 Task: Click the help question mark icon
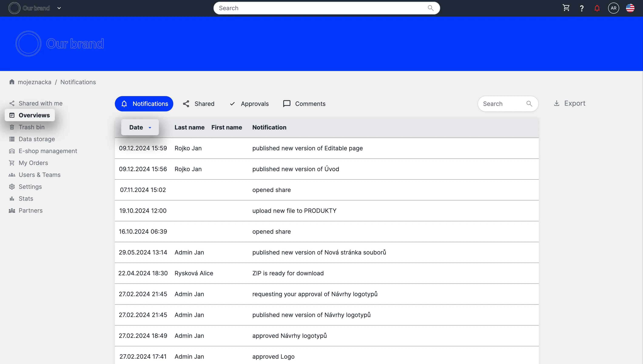(x=582, y=8)
